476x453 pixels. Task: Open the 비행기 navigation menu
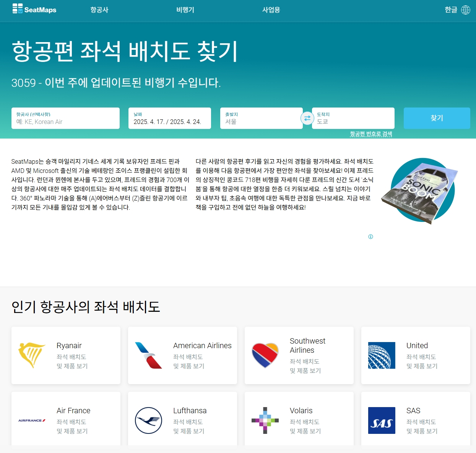(185, 10)
